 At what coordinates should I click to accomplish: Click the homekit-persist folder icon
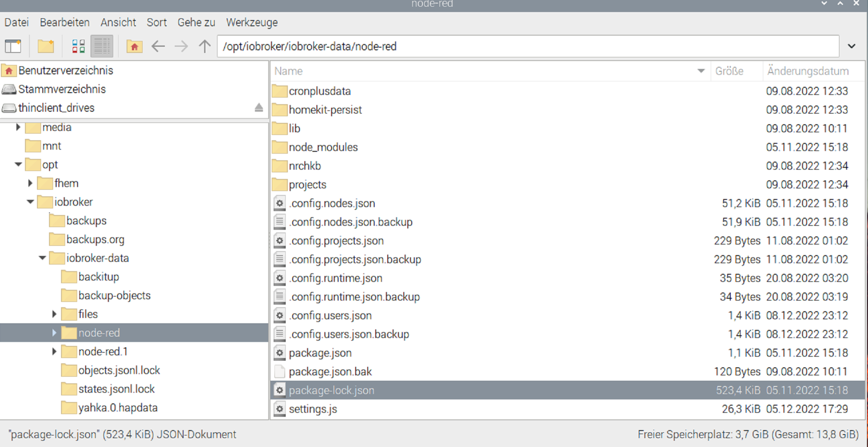tap(279, 110)
